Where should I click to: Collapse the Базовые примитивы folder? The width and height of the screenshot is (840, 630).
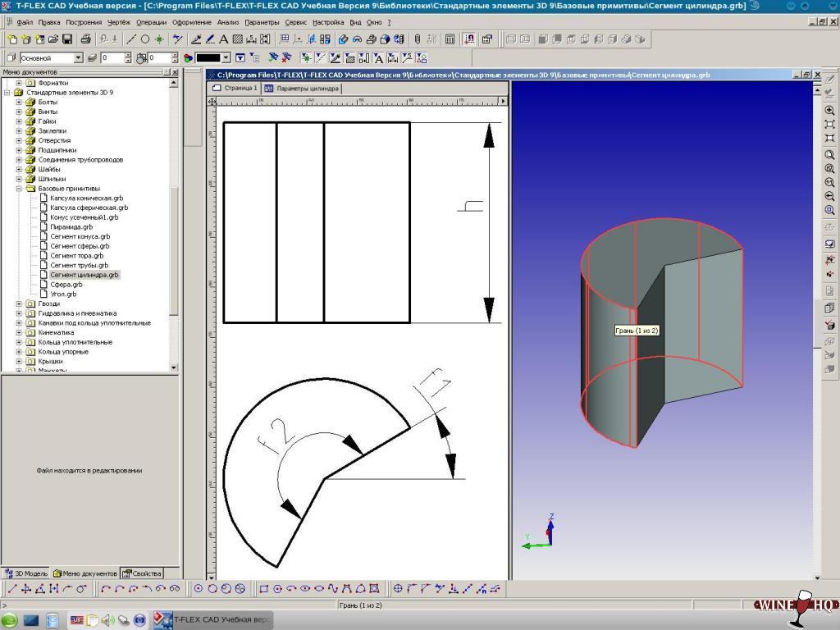(19, 189)
